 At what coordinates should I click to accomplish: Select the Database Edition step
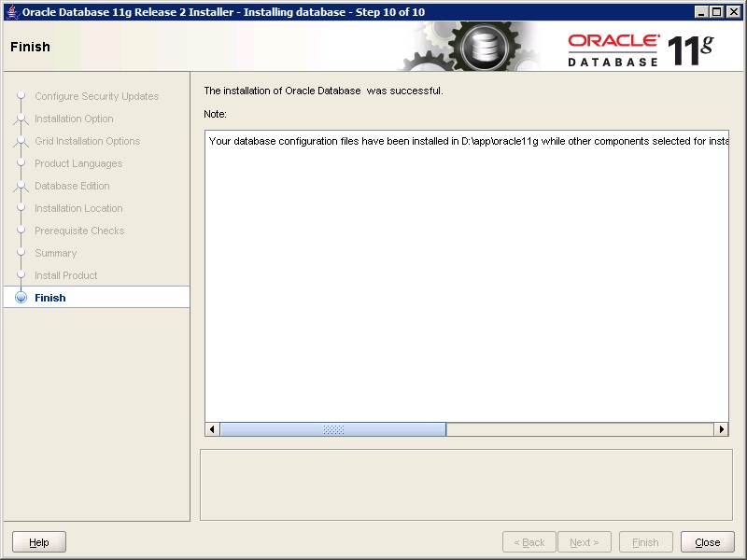72,186
